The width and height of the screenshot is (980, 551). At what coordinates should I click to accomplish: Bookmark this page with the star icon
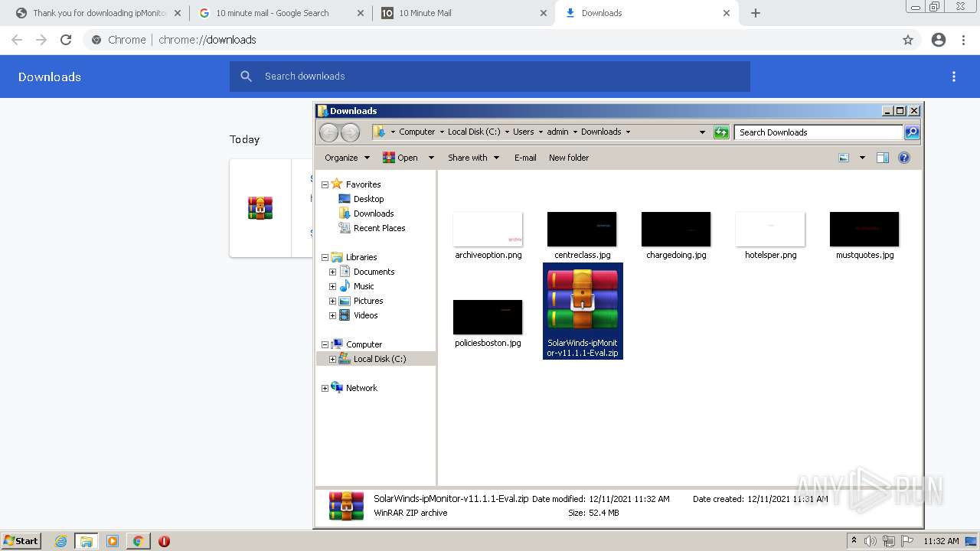click(908, 40)
